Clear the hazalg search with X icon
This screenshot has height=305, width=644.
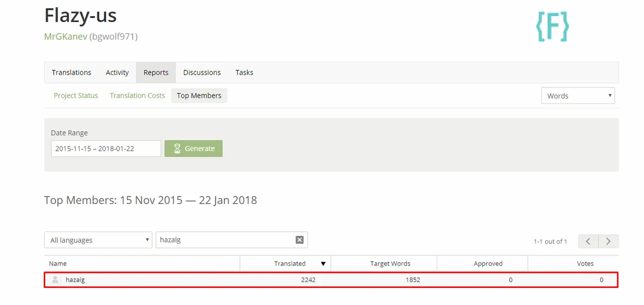pyautogui.click(x=299, y=240)
